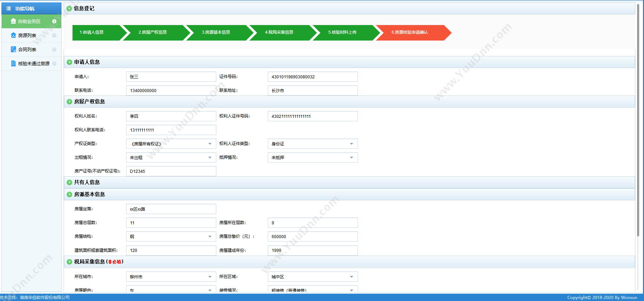Click the 合同列表 document icon
The height and width of the screenshot is (301, 644).
pos(13,49)
